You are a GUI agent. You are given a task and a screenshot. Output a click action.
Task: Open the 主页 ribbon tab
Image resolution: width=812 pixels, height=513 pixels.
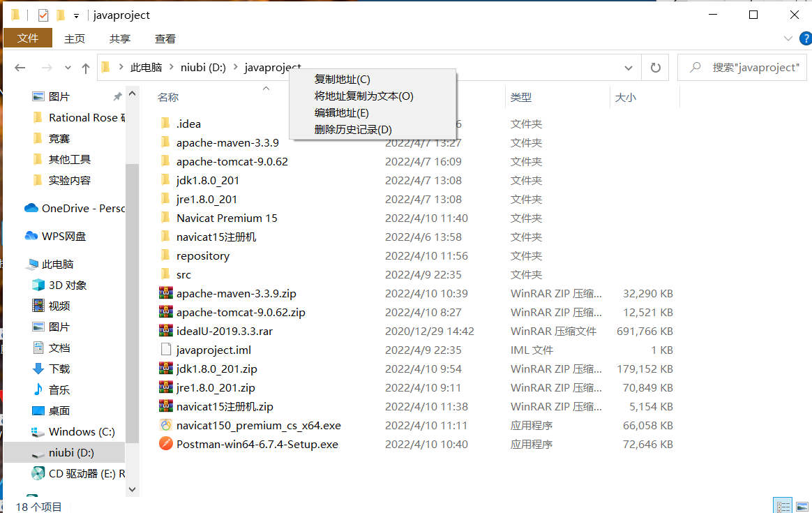(x=75, y=39)
